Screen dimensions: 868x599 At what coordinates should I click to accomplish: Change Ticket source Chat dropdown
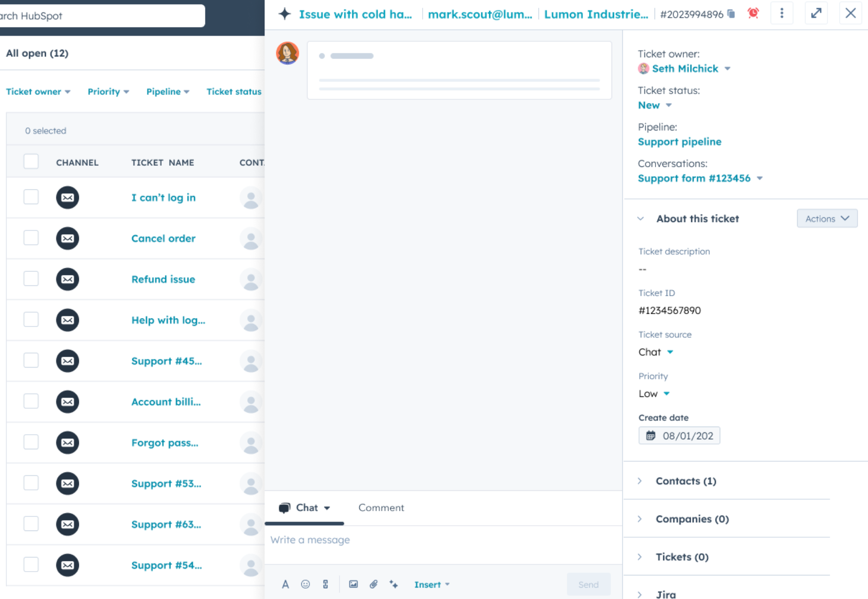[655, 352]
